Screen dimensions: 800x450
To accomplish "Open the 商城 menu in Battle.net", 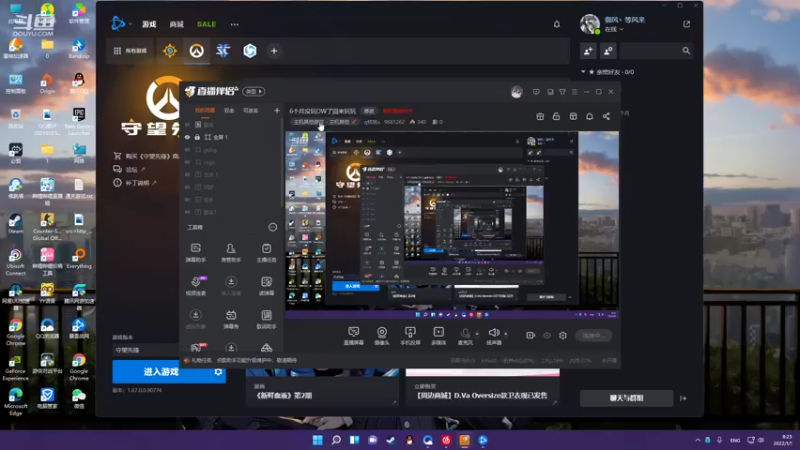I will point(177,24).
